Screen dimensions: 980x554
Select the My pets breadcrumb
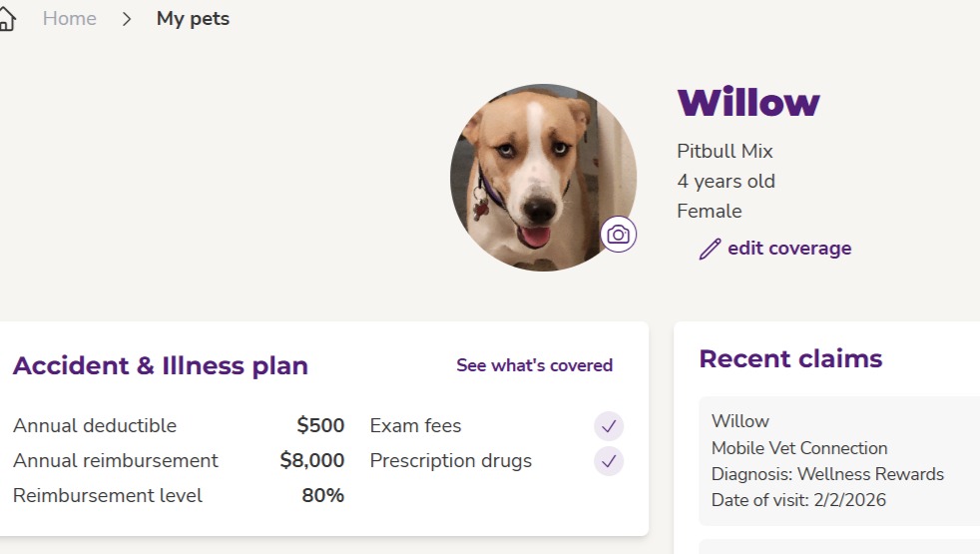tap(193, 19)
